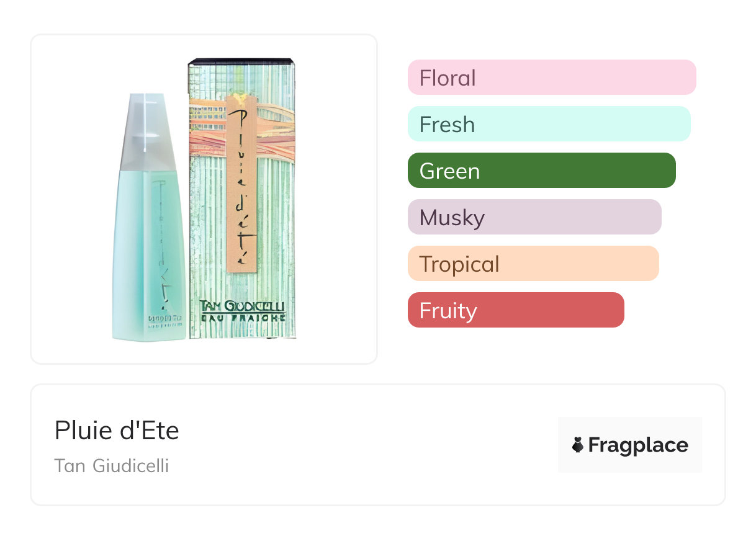Click the handwritten script on the bottle
The image size is (756, 536).
(160, 248)
